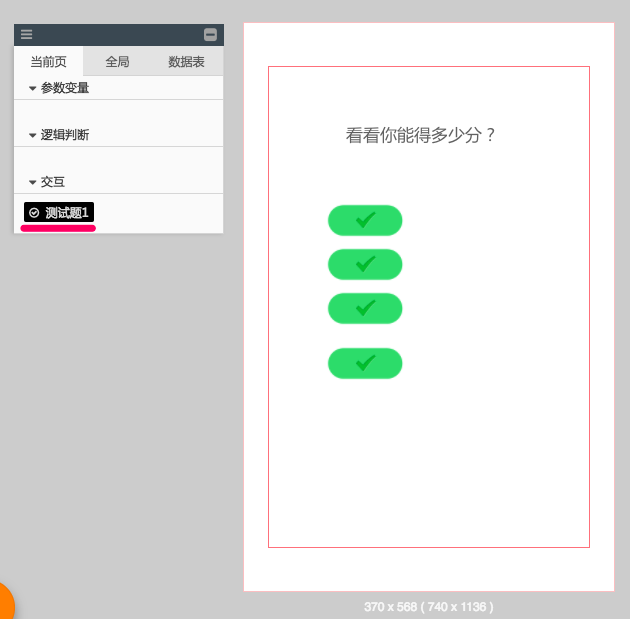
Task: Click the first green checkmark button
Action: click(x=365, y=220)
